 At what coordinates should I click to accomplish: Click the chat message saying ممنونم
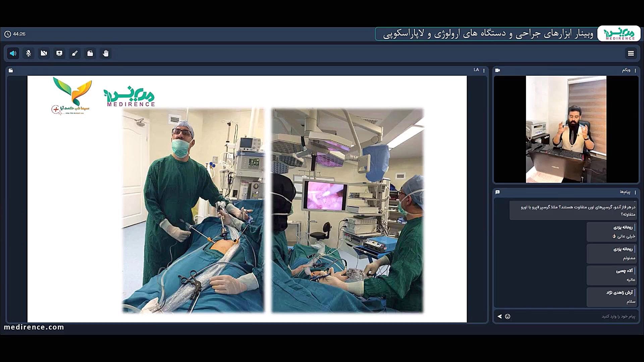(611, 254)
